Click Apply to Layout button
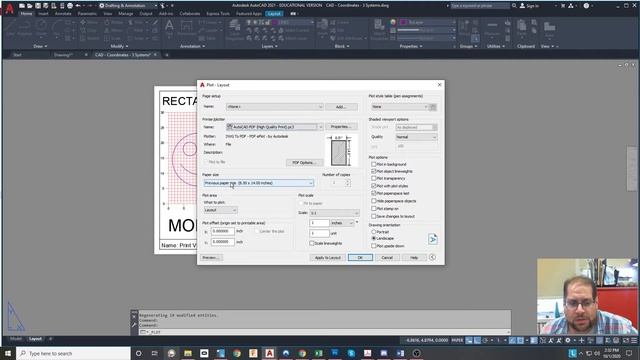Viewport: 640px width, 360px height. point(327,258)
